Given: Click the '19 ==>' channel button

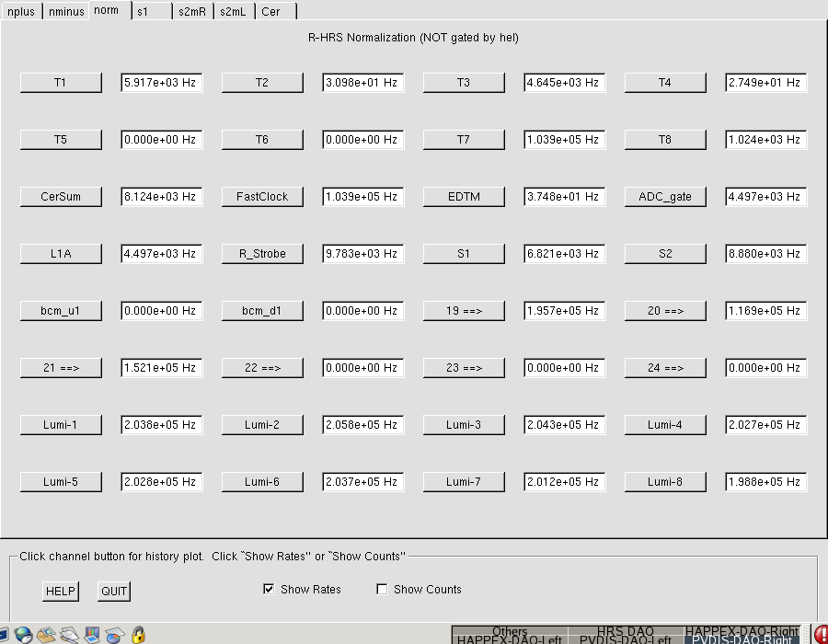Looking at the screenshot, I should 464,310.
